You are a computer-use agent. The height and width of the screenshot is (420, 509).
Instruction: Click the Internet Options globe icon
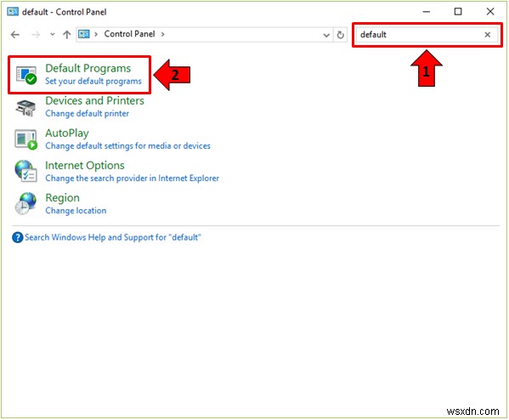[25, 171]
